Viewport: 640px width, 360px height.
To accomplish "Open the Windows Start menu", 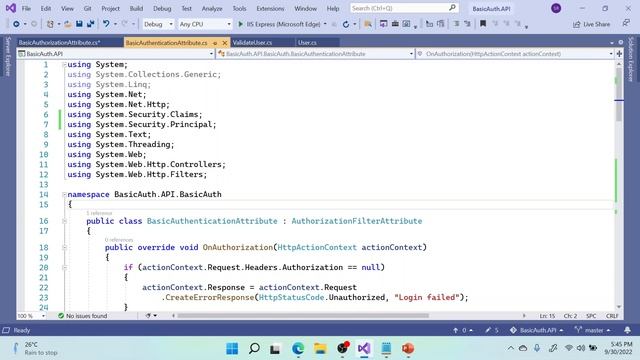I will [x=232, y=349].
